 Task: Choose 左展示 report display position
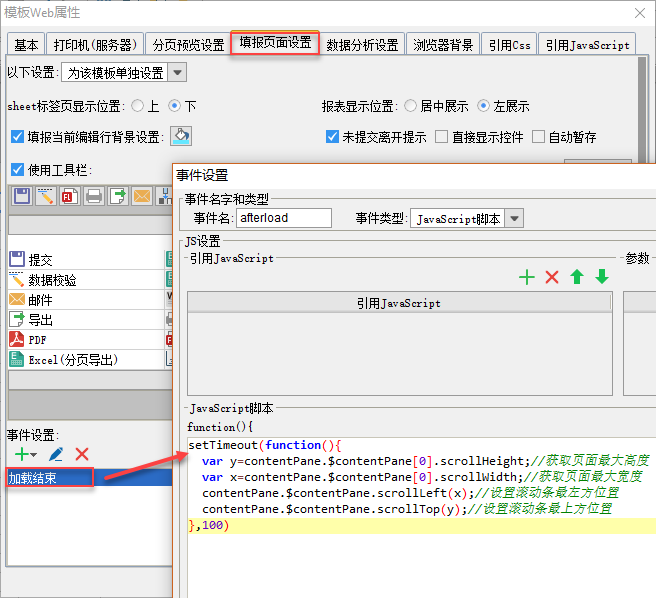[483, 105]
